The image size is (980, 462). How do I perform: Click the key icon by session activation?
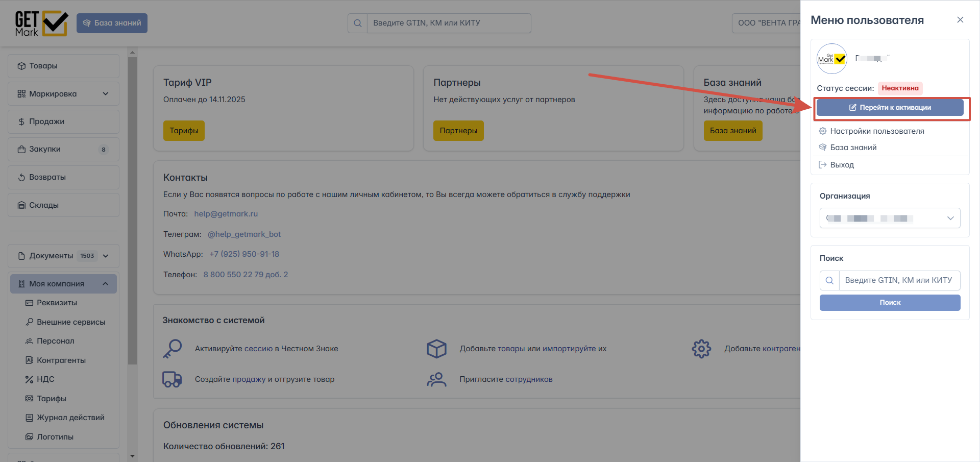pos(173,349)
